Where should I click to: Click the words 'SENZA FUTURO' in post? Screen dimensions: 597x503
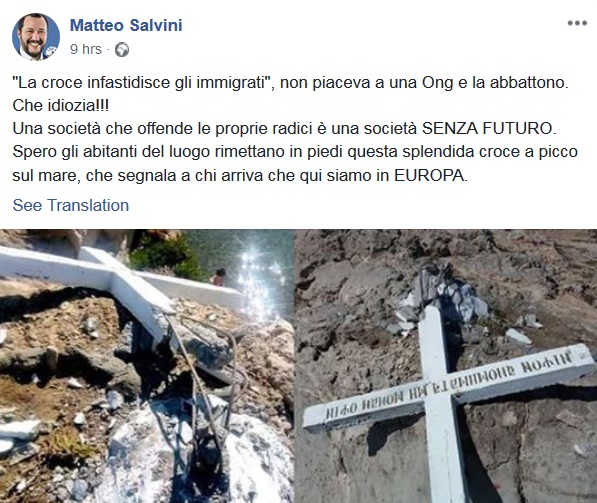click(487, 129)
